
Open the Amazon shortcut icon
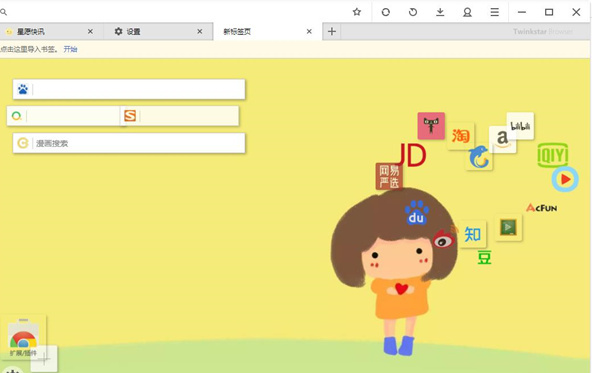(503, 139)
